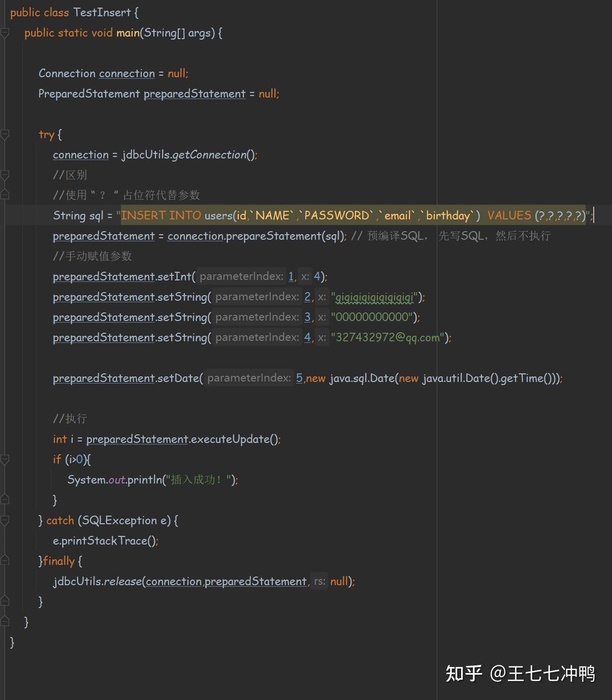Fold comment block starting at //区别

[x=5, y=175]
